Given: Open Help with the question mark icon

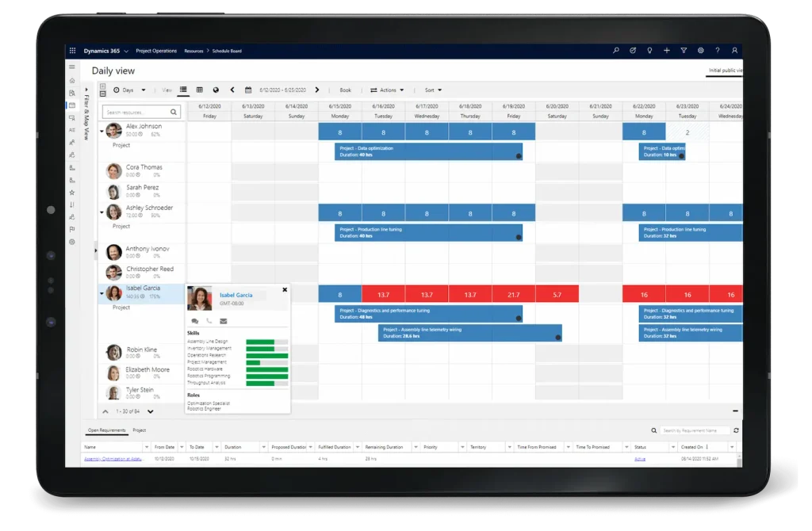Looking at the screenshot, I should point(718,50).
